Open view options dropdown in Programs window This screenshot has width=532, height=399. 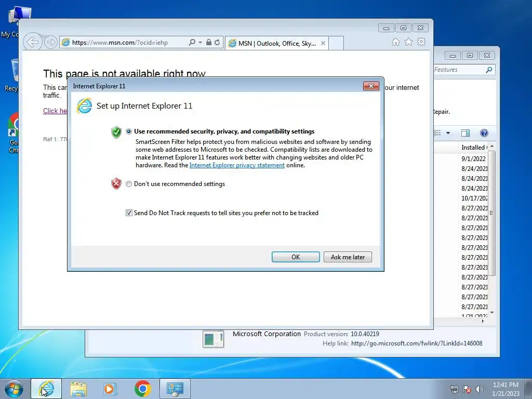pos(448,133)
